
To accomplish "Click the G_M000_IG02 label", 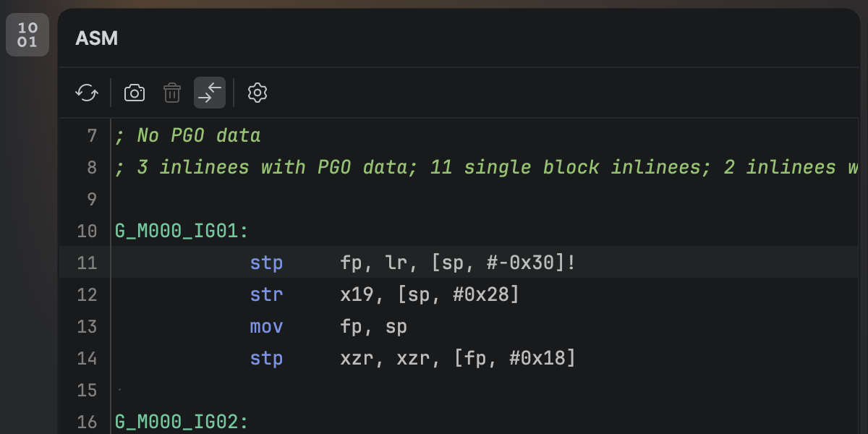I will click(182, 422).
